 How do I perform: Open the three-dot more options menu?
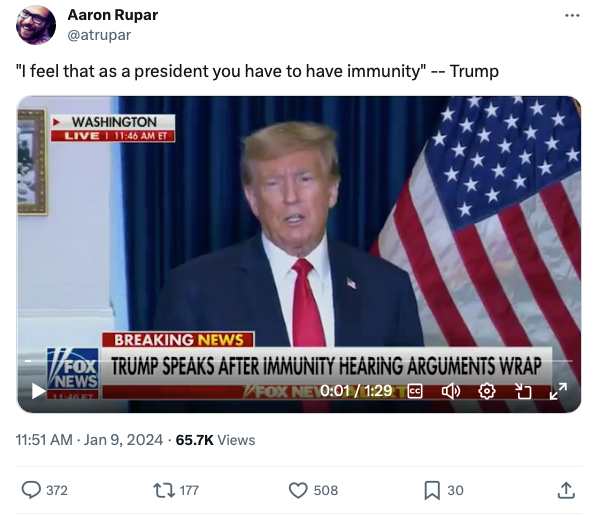coord(572,16)
